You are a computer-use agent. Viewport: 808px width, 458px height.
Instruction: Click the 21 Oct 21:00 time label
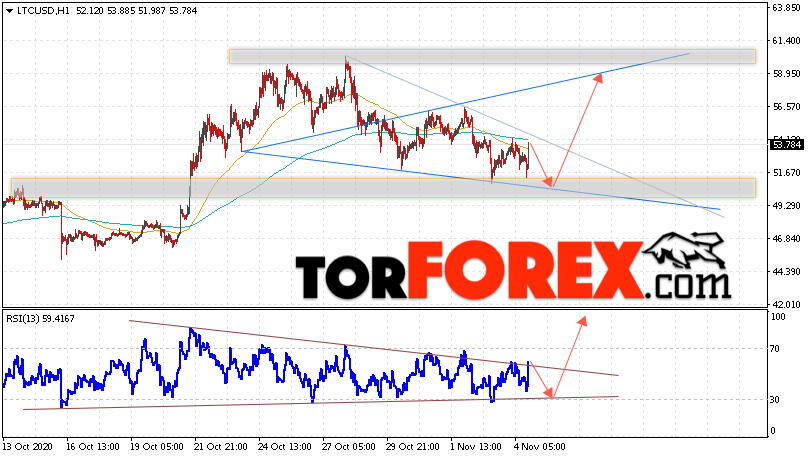(221, 446)
